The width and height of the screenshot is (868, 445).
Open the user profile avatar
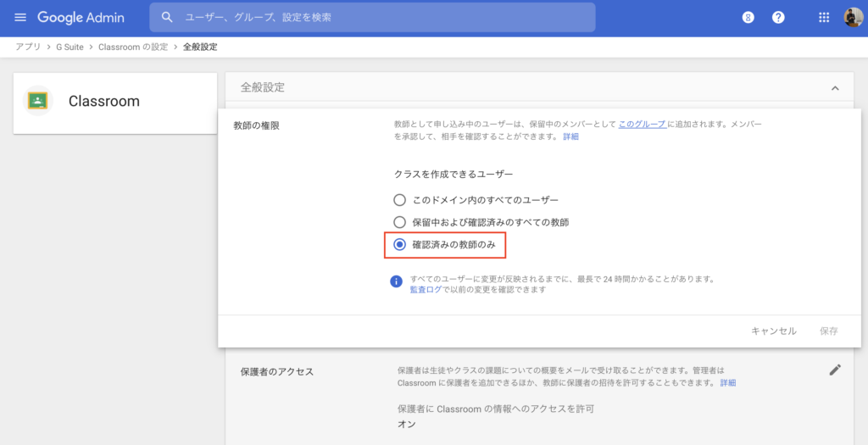[853, 17]
